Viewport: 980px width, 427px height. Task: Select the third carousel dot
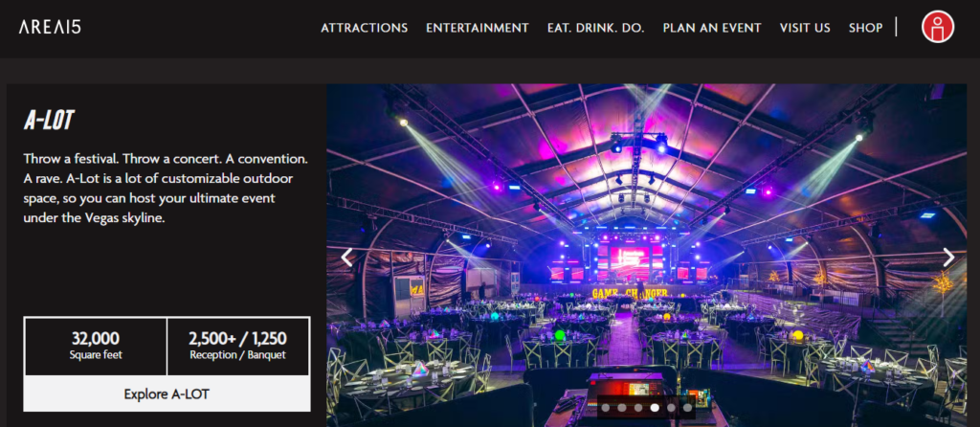coord(638,408)
